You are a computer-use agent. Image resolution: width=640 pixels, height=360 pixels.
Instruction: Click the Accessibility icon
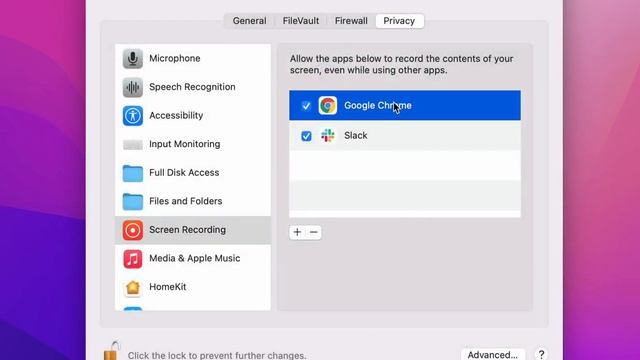pos(133,116)
